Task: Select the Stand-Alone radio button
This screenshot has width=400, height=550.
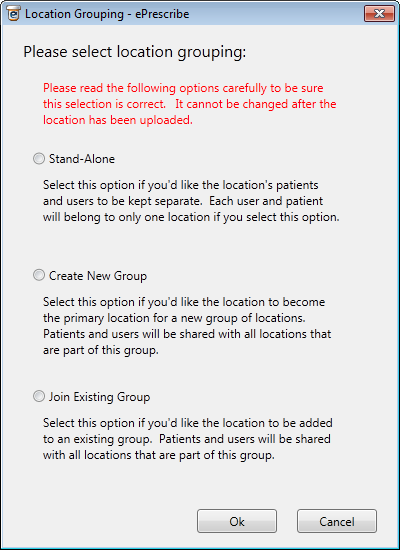Action: click(x=39, y=159)
